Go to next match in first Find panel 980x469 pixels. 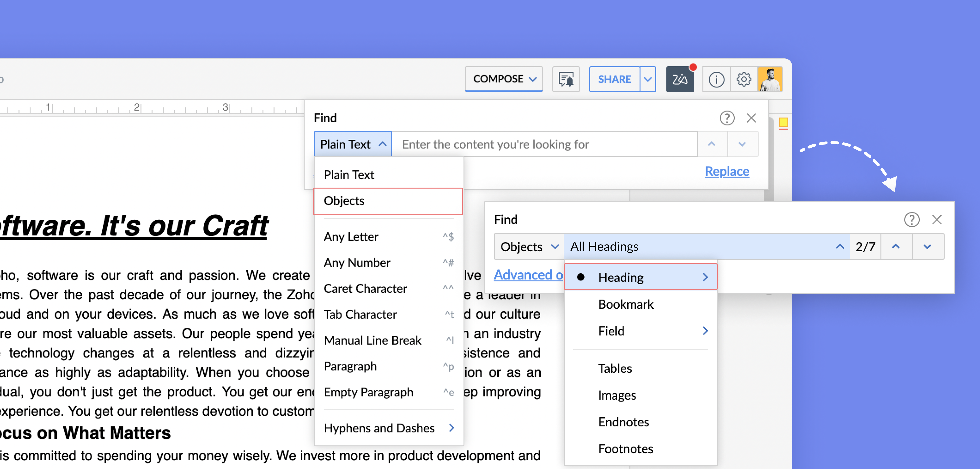(742, 144)
